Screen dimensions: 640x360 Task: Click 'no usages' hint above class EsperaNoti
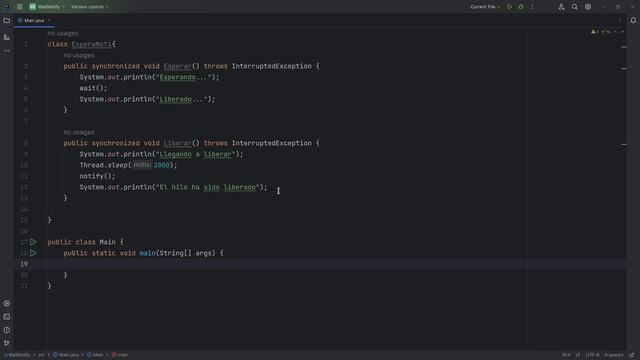[x=63, y=33]
